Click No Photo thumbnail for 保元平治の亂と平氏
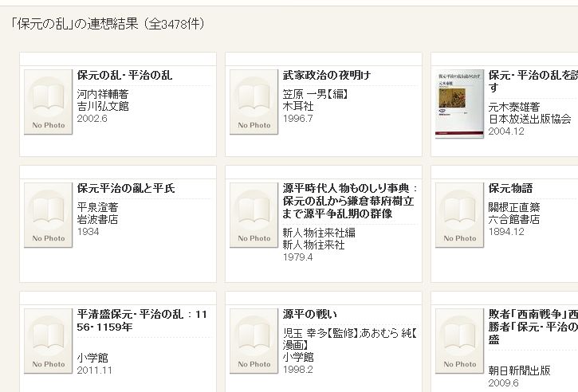Image resolution: width=578 pixels, height=392 pixels. [49, 215]
